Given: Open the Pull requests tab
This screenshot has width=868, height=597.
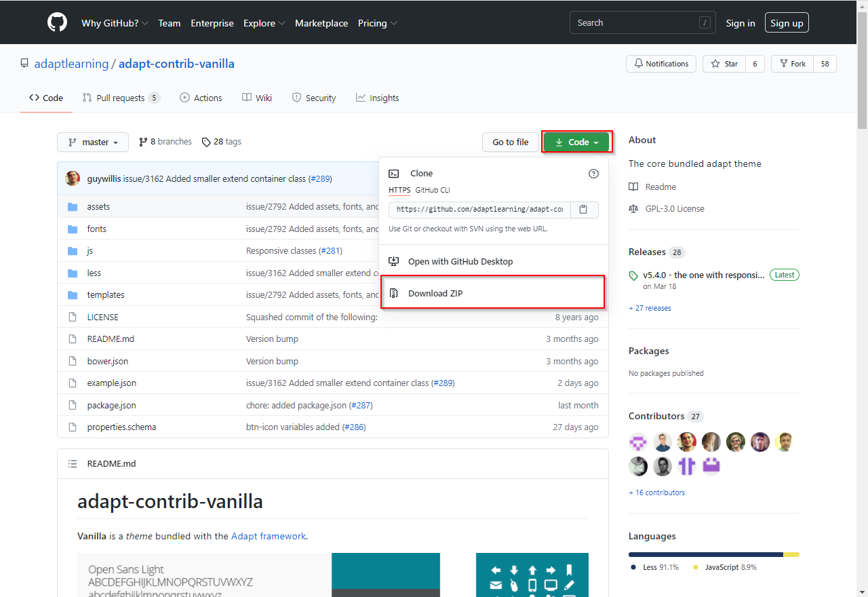Looking at the screenshot, I should [121, 98].
